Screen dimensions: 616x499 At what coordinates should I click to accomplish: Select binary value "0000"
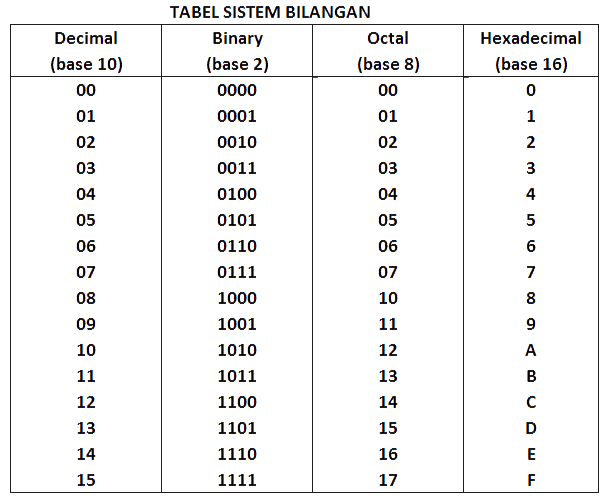click(237, 90)
